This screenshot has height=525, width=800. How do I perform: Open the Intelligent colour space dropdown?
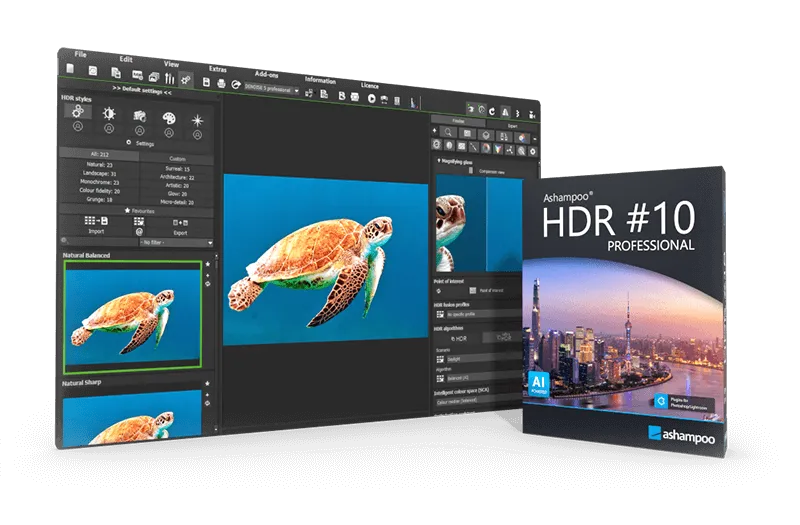coord(479,401)
